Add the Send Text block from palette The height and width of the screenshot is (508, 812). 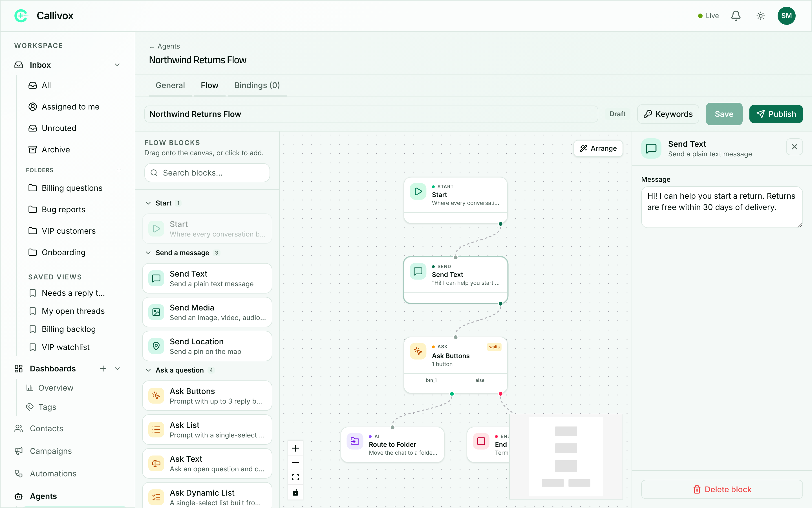tap(207, 279)
